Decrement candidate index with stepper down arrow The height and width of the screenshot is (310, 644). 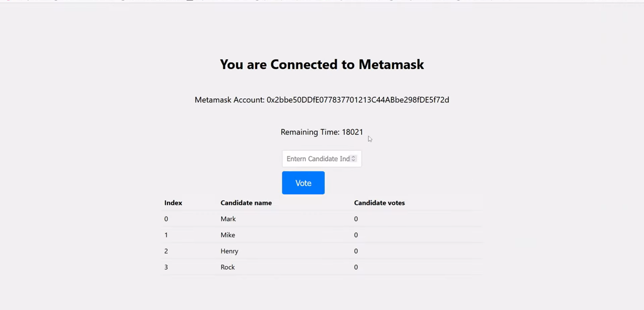click(353, 160)
